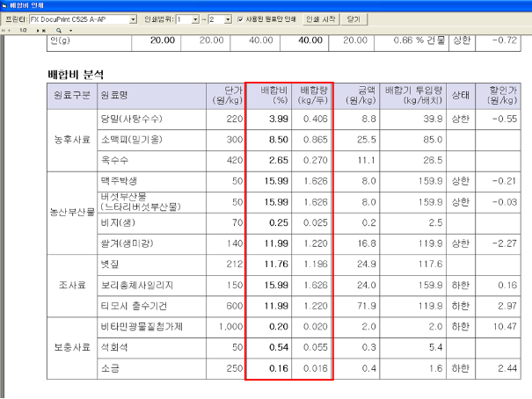Click the 배합기 투입량 column header
The height and width of the screenshot is (399, 532).
tap(413, 95)
